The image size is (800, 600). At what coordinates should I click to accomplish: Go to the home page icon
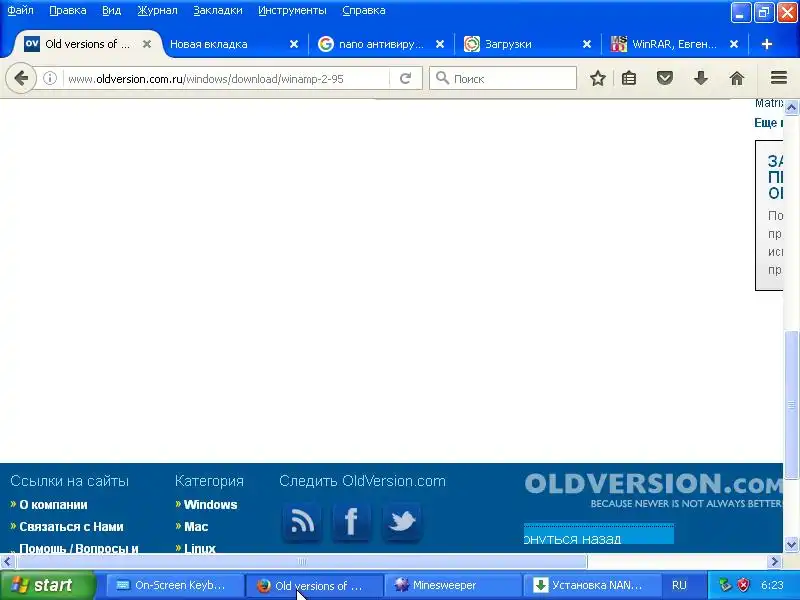click(x=737, y=79)
